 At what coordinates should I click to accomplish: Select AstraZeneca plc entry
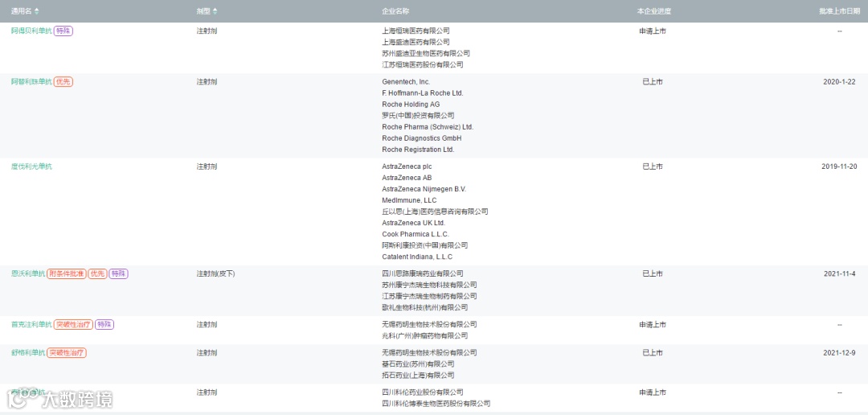[407, 166]
